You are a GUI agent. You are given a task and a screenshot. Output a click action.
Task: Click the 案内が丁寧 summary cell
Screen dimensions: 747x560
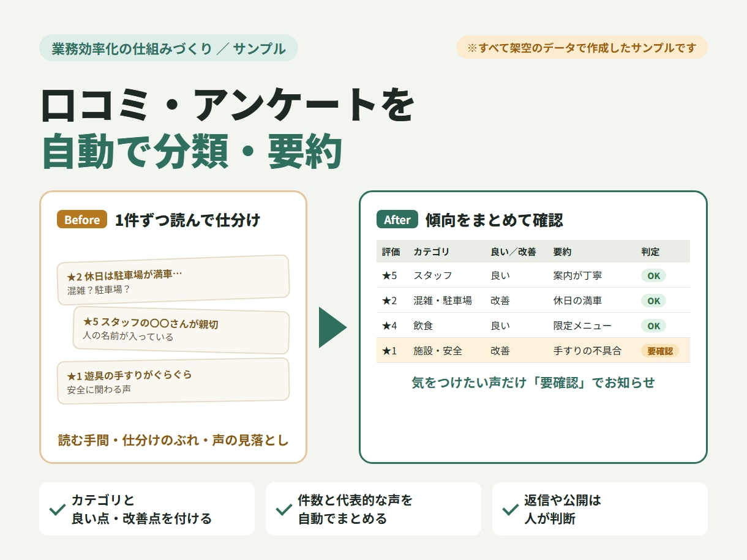click(577, 275)
